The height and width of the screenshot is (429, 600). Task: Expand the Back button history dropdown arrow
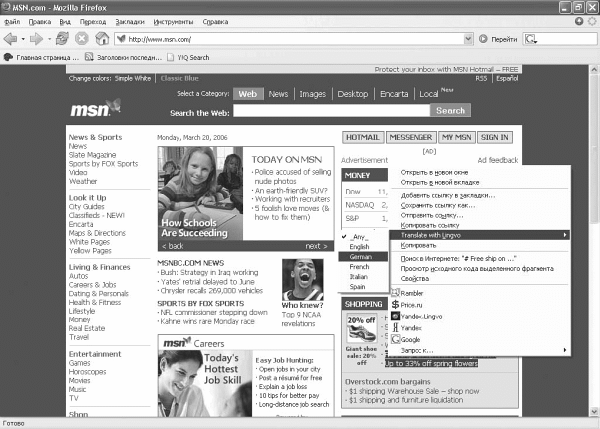pos(24,38)
